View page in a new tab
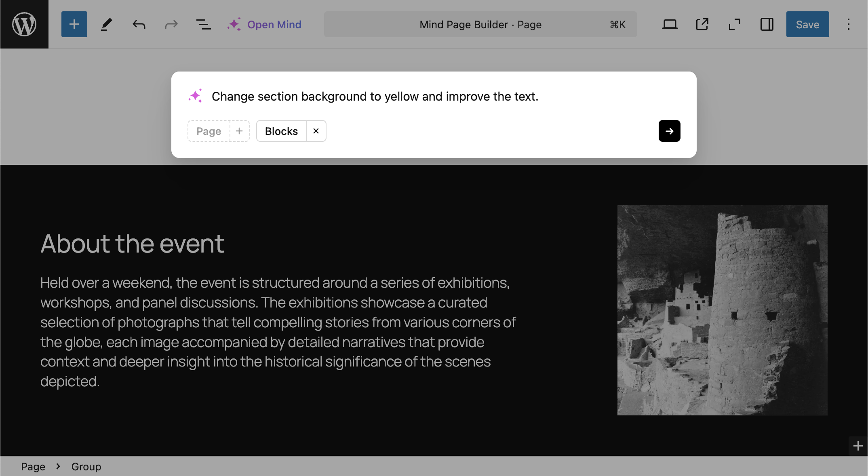The height and width of the screenshot is (476, 868). click(702, 24)
